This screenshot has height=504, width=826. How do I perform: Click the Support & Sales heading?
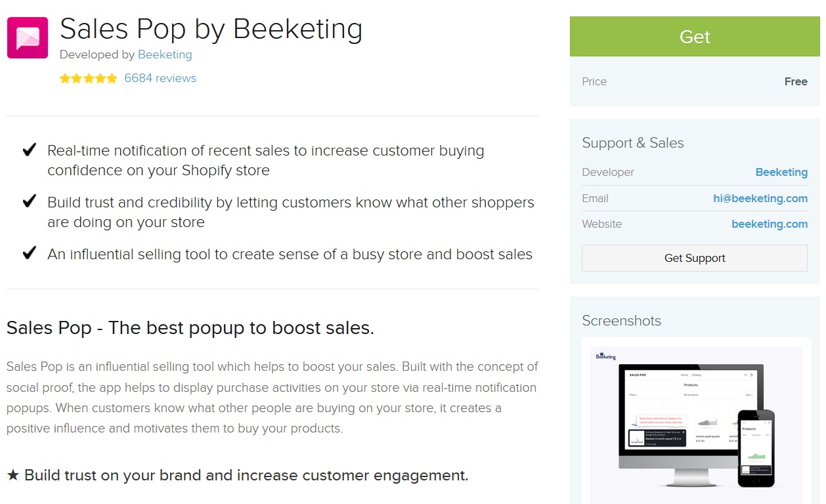[633, 143]
